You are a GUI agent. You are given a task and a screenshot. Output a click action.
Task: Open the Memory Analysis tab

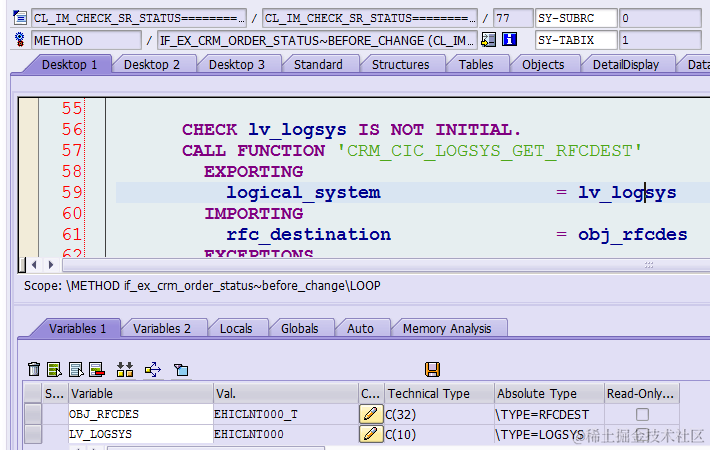click(447, 328)
